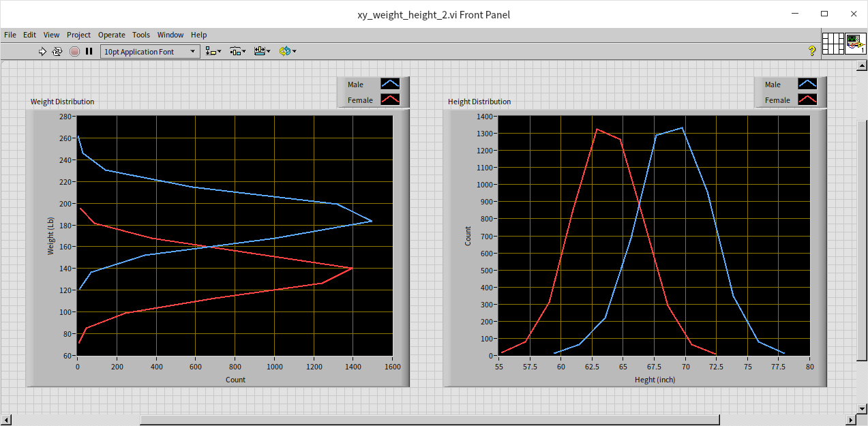
Task: Open the Distribute Objects dropdown
Action: click(237, 51)
